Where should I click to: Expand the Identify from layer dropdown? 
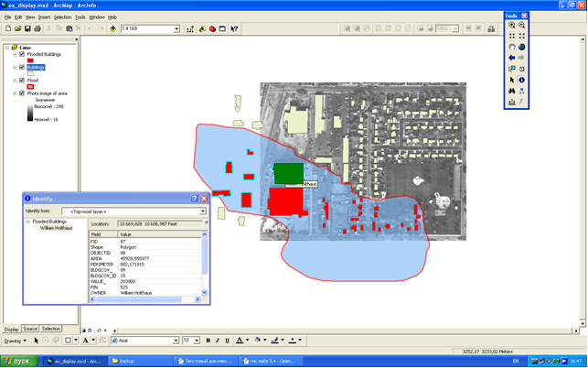point(203,211)
